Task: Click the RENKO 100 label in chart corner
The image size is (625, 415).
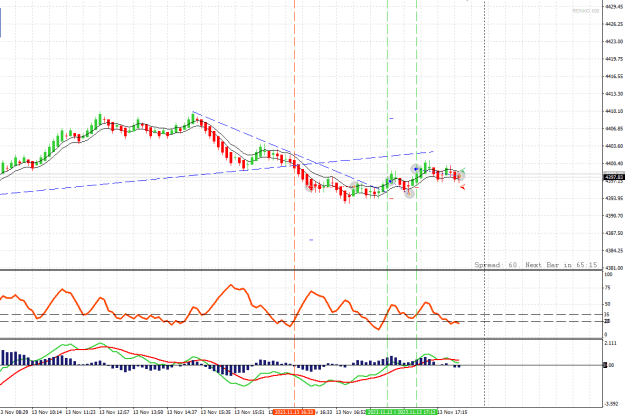Action: click(x=586, y=11)
